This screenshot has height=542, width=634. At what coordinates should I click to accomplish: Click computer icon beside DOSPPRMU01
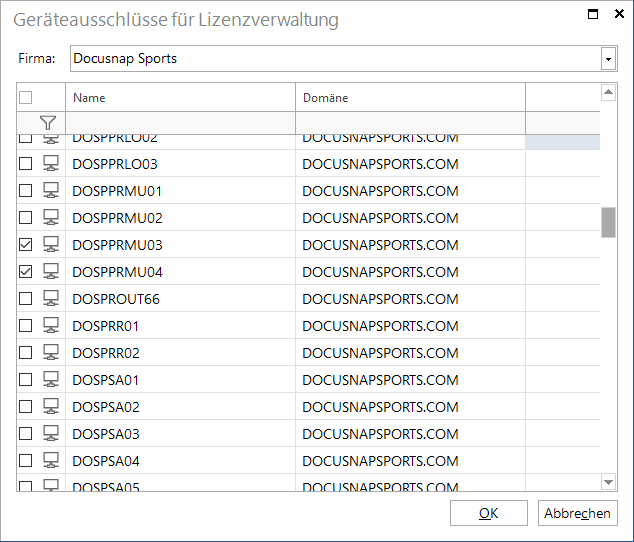pos(51,191)
